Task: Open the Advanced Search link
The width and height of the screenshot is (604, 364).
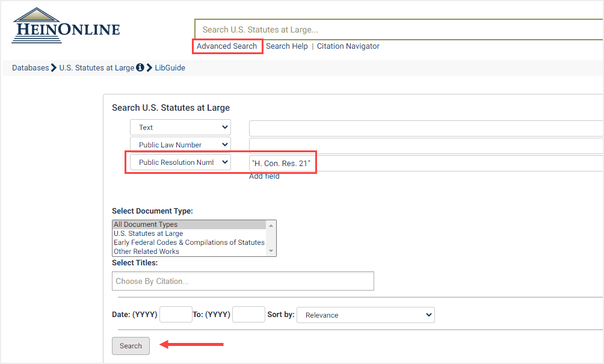Action: click(226, 46)
